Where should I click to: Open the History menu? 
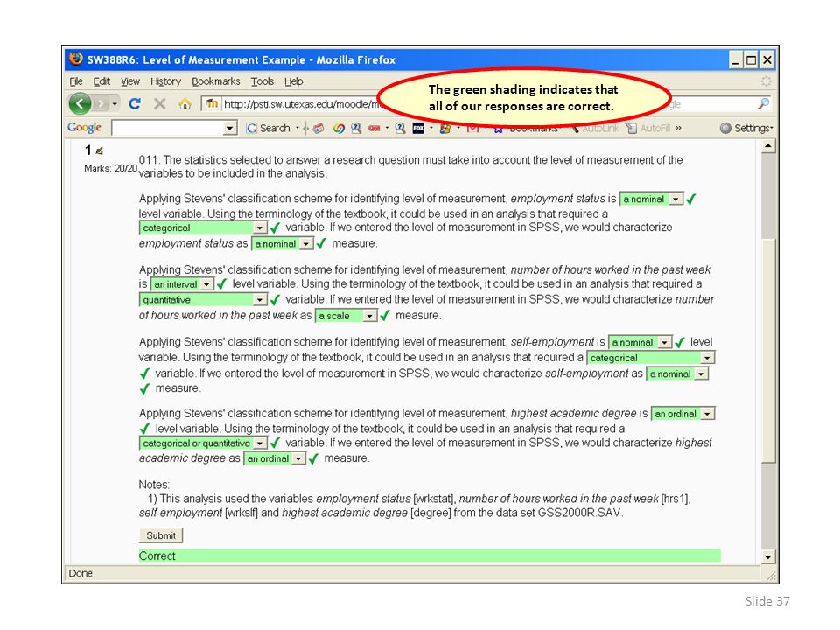tap(165, 81)
